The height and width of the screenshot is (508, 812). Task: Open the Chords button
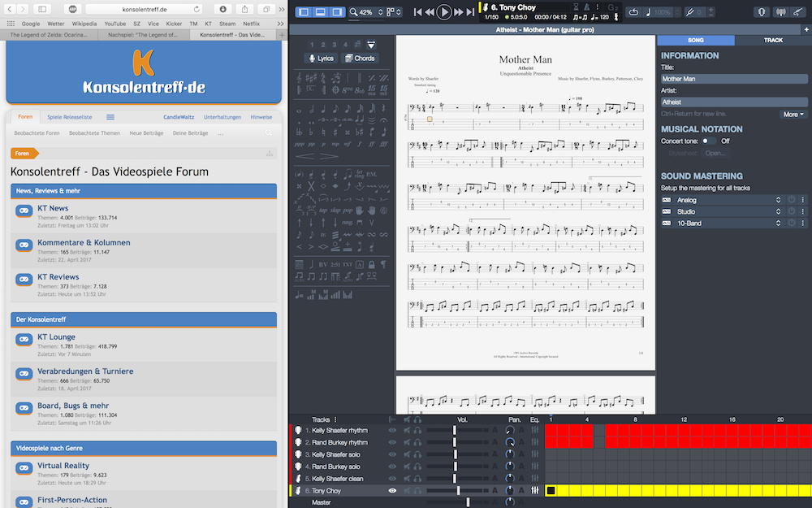pyautogui.click(x=360, y=58)
